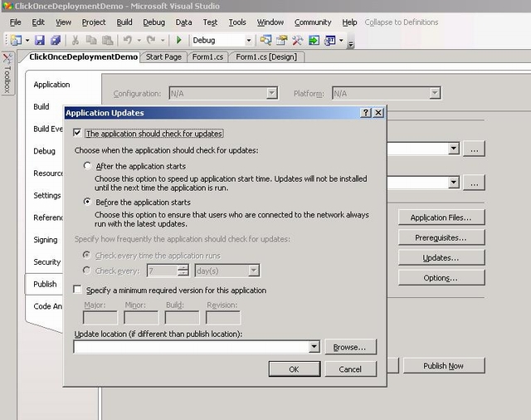Image resolution: width=531 pixels, height=420 pixels.
Task: Open the Data menu
Action: [x=183, y=22]
